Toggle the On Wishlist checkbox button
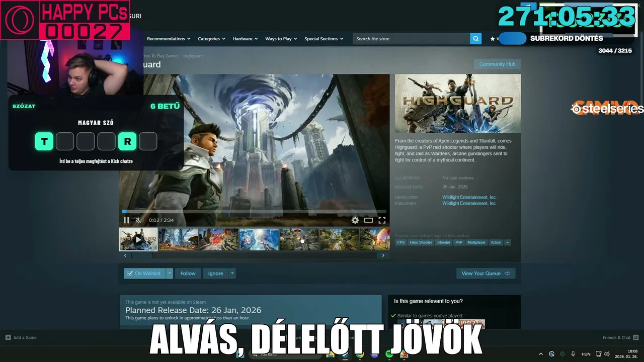The width and height of the screenshot is (644, 362). tap(144, 274)
